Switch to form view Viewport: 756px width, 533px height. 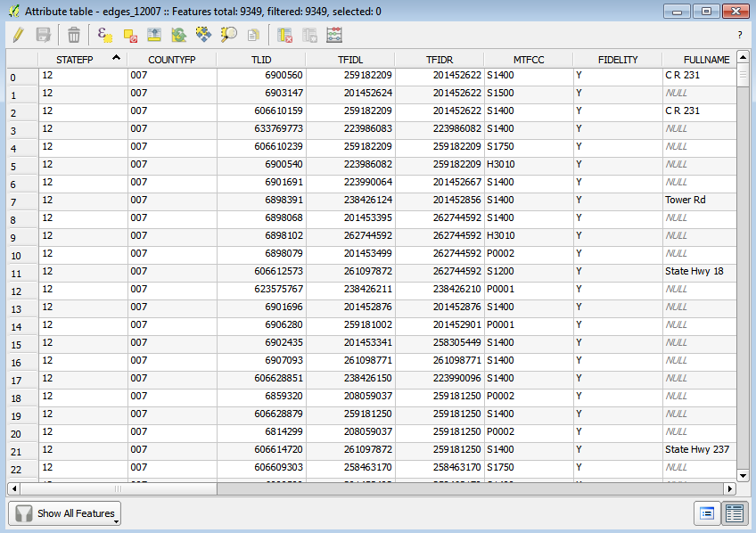point(707,513)
